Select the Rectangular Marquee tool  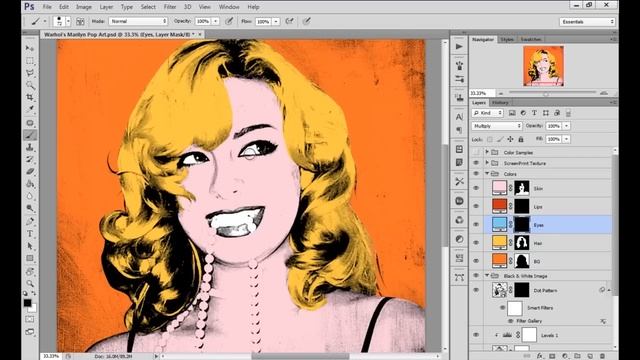pyautogui.click(x=29, y=61)
